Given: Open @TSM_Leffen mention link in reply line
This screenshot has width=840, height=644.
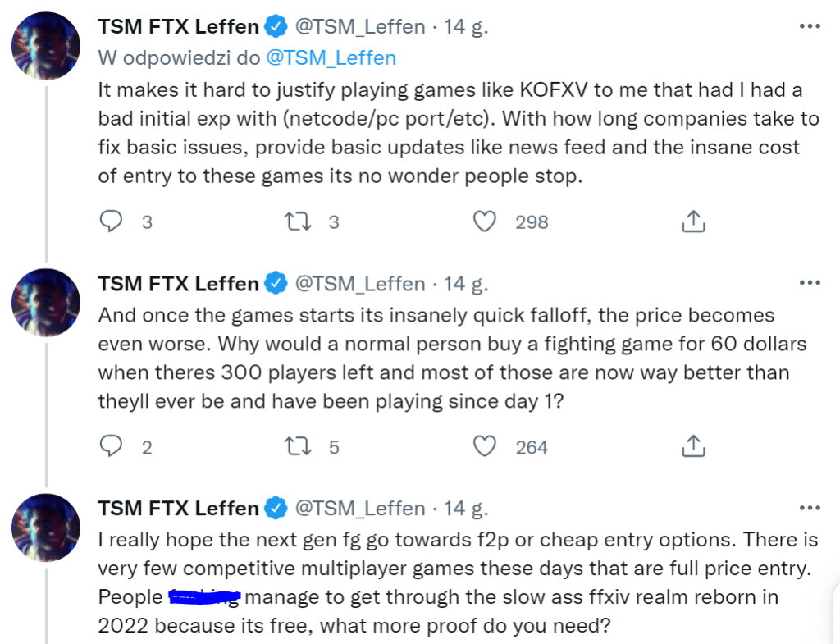Looking at the screenshot, I should pos(331,57).
